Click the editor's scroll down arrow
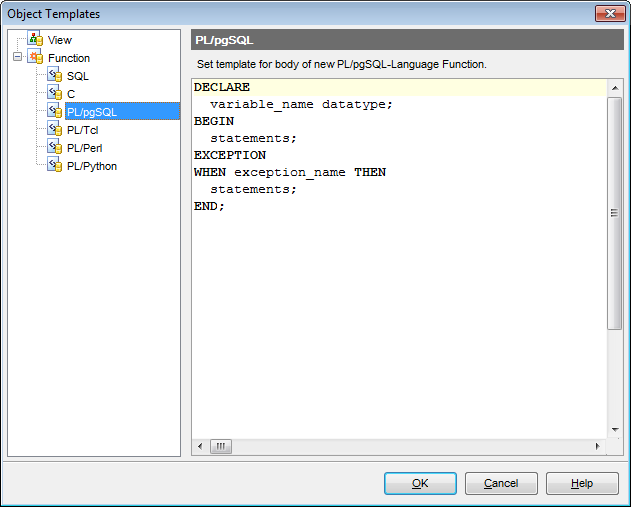 (615, 430)
